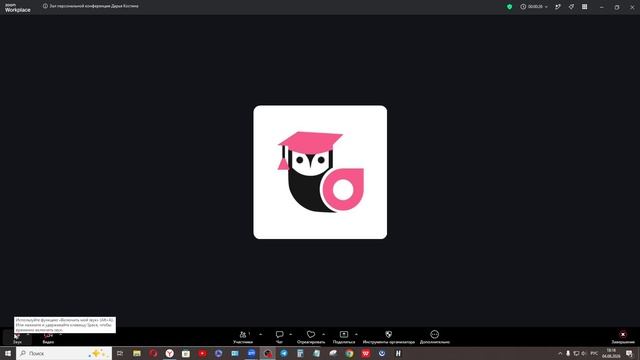The height and width of the screenshot is (360, 640).
Task: Expand the arrow beside Участники
Action: click(260, 335)
